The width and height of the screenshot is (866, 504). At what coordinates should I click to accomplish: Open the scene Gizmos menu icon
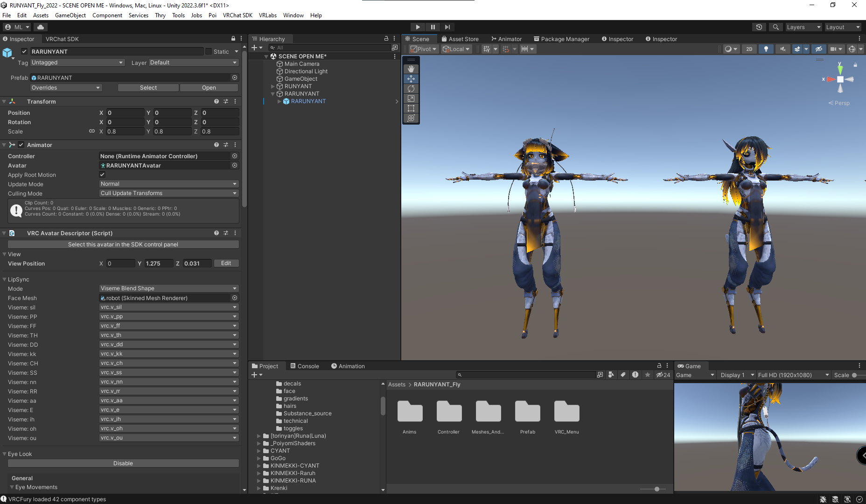(x=852, y=49)
